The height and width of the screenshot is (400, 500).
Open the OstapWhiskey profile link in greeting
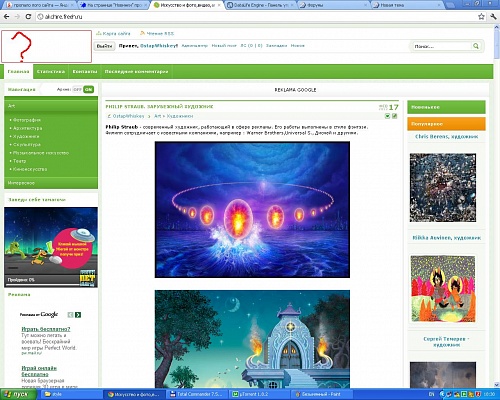point(159,46)
